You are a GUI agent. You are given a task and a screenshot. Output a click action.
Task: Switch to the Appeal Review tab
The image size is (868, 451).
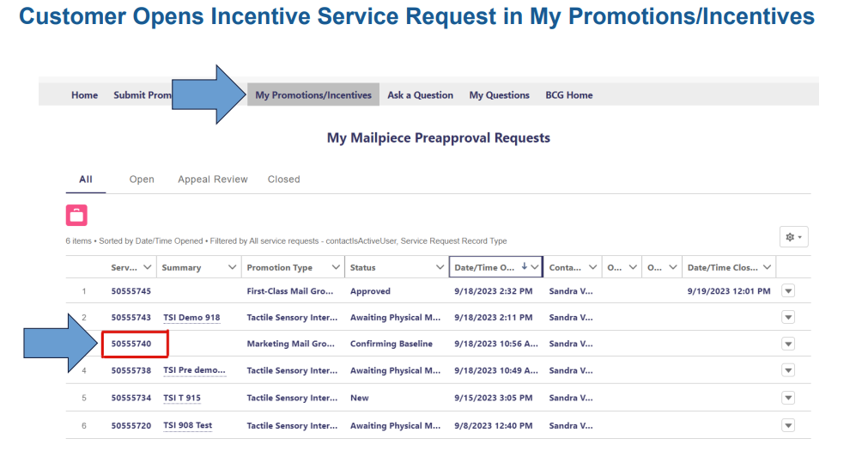click(212, 180)
